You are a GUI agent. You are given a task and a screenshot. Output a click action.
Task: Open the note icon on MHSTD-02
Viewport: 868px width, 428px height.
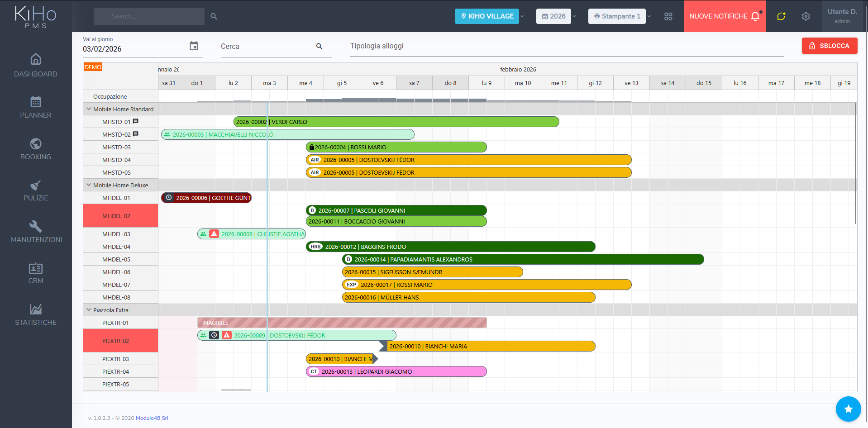pyautogui.click(x=136, y=134)
